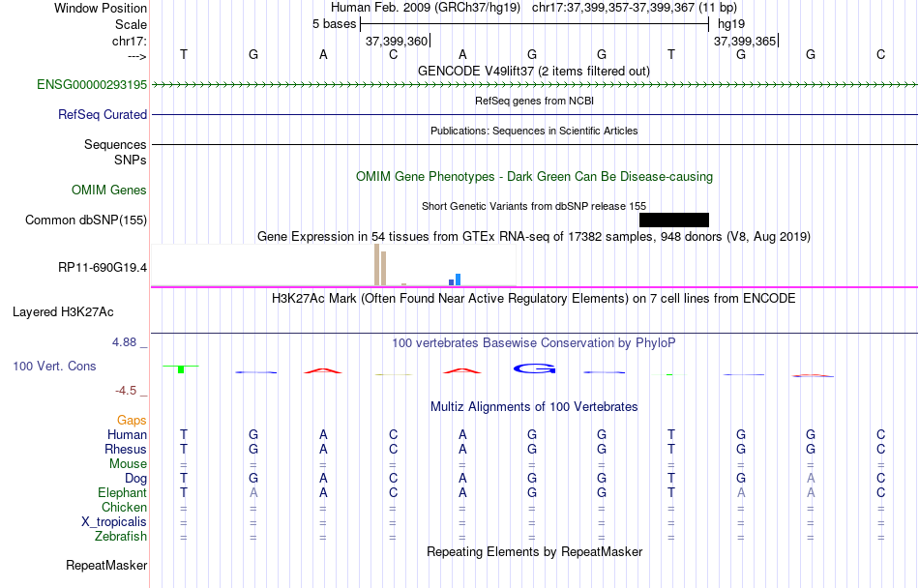Image resolution: width=919 pixels, height=588 pixels.
Task: Select the Mouse alignment row label
Action: [129, 464]
